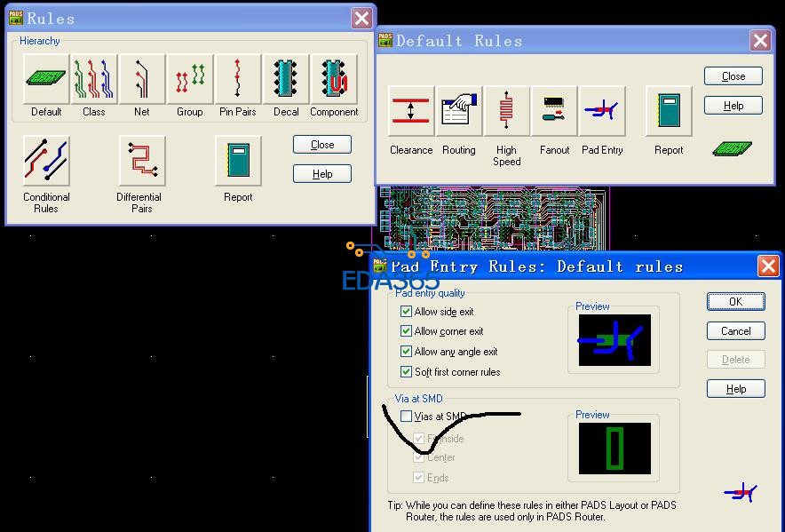Open Default rules in Rules hierarchy
785x532 pixels.
tap(46, 79)
